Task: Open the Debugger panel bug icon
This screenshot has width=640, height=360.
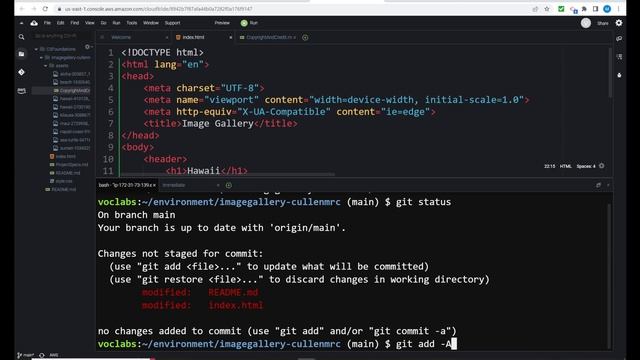Action: click(x=619, y=75)
